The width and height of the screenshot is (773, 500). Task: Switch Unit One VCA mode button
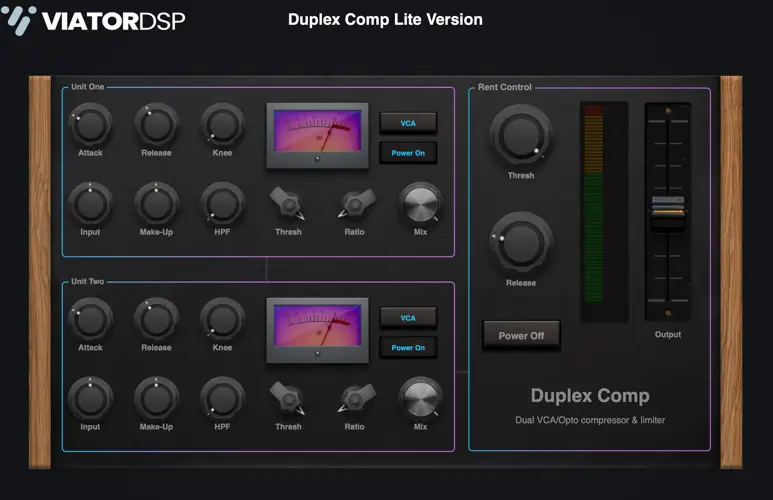[x=408, y=123]
